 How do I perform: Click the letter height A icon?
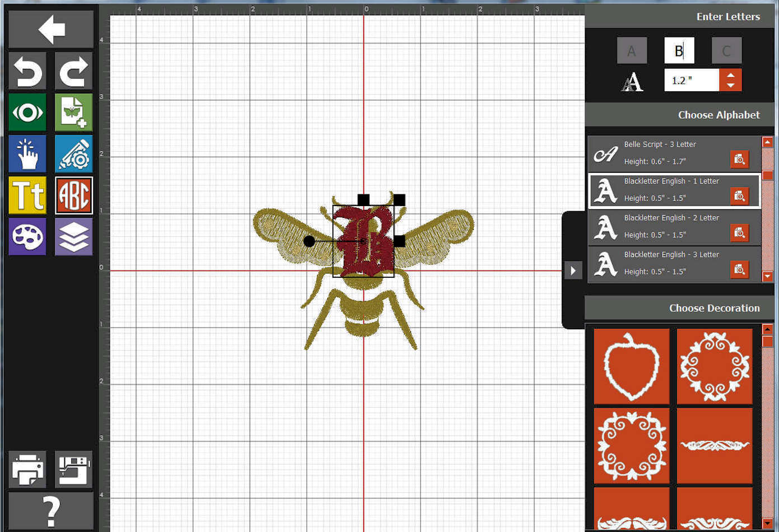click(x=632, y=82)
